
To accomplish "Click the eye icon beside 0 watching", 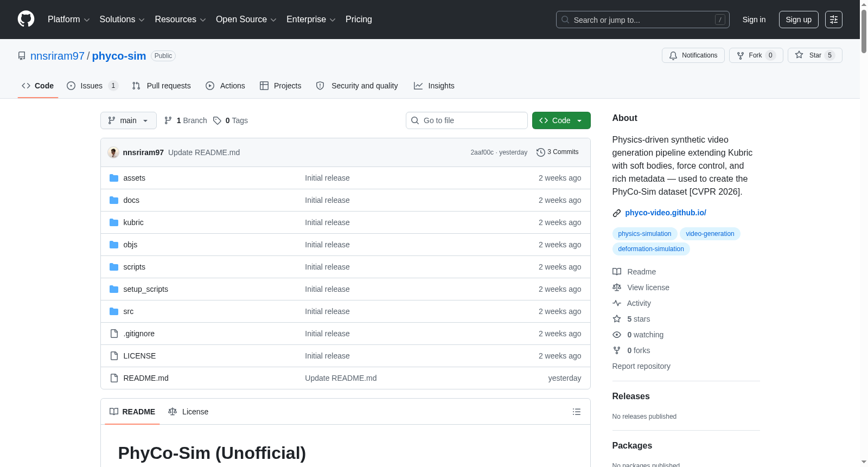I will point(617,335).
